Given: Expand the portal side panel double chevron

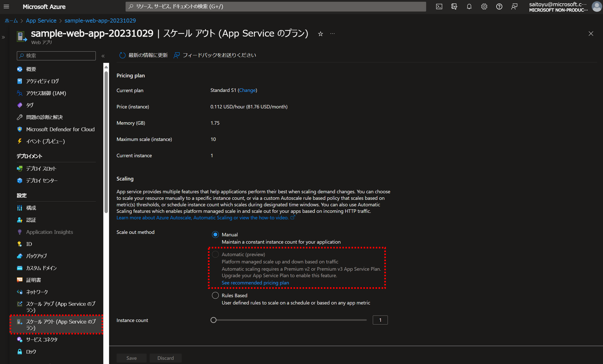Looking at the screenshot, I should pyautogui.click(x=3, y=37).
